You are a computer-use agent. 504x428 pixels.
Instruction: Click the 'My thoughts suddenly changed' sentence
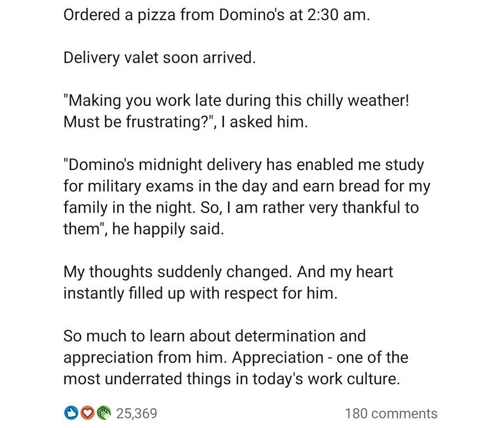pyautogui.click(x=178, y=272)
